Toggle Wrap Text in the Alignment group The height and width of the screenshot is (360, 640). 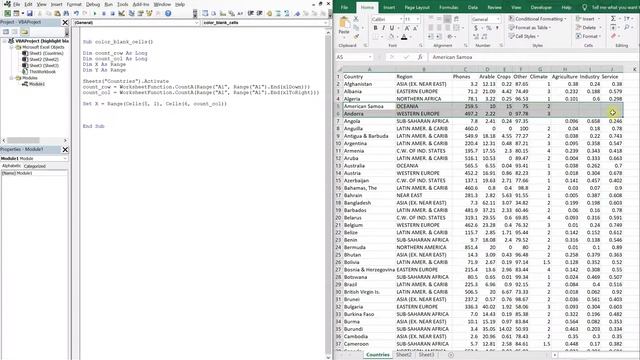coord(456,19)
